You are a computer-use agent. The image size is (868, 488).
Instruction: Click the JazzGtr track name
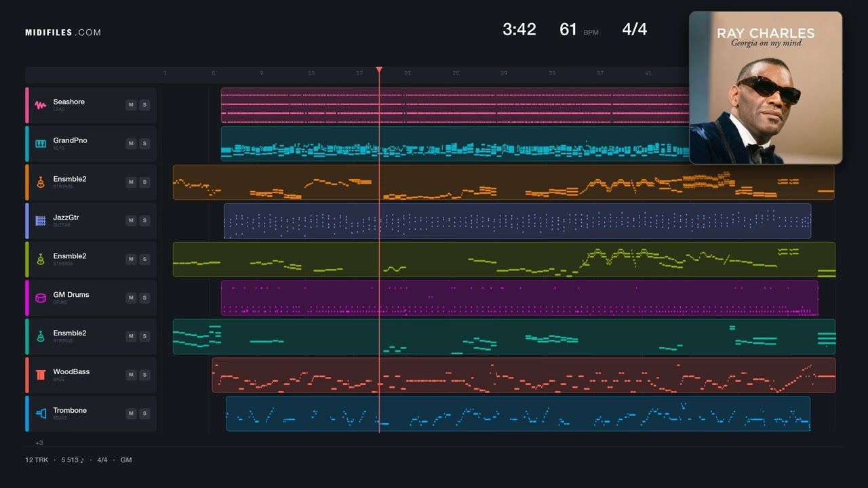66,218
